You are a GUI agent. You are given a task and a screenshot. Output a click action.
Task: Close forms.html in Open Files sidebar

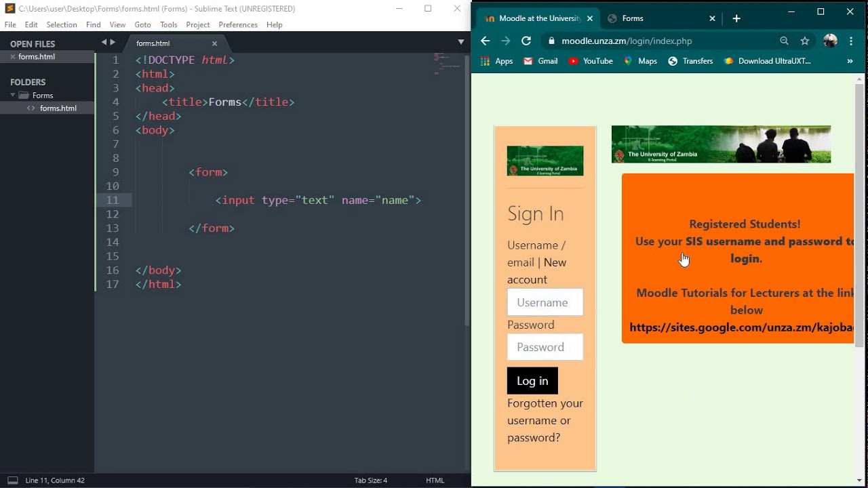13,57
